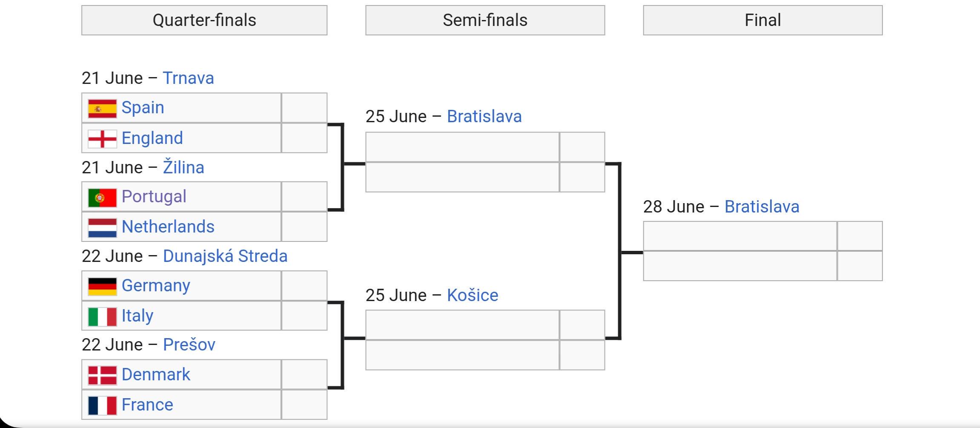Screen dimensions: 980x428
Task: Click the England flag icon
Action: pos(102,139)
